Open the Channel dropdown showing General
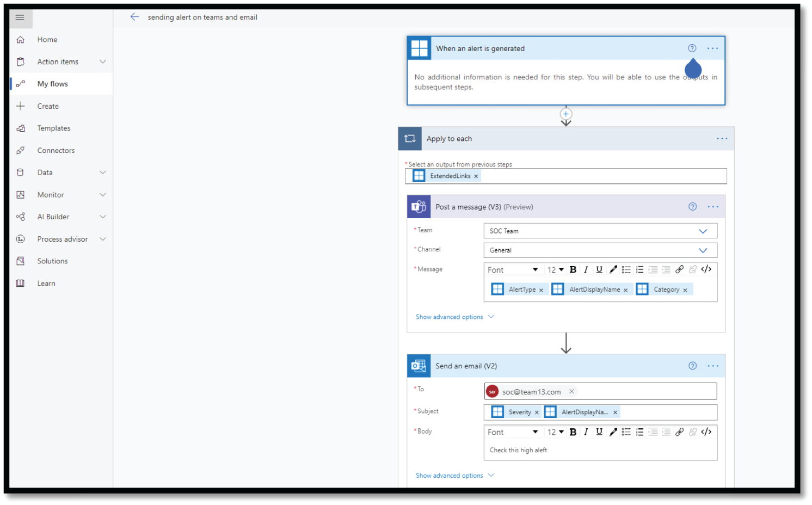The image size is (812, 505). (x=600, y=250)
